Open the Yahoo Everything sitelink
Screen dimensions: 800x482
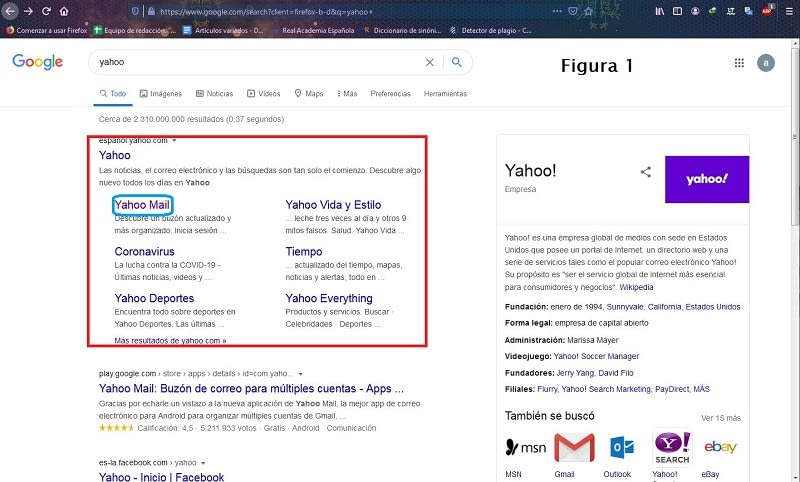point(329,298)
